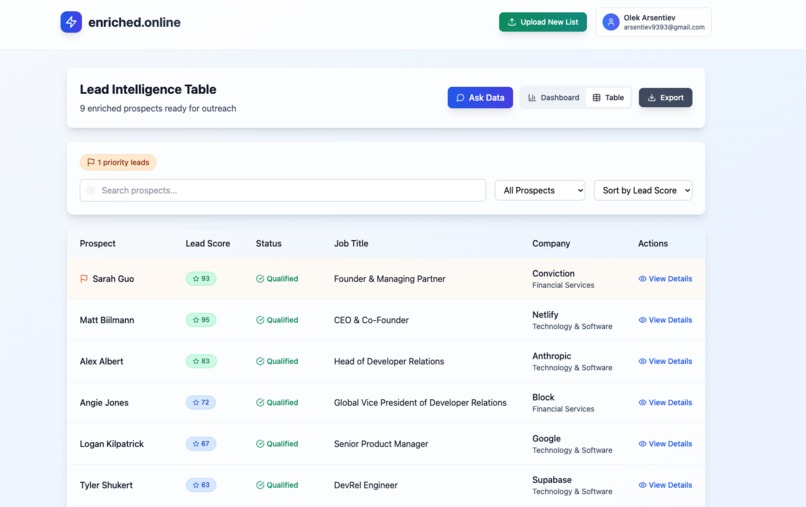This screenshot has height=507, width=806.
Task: Click the Export button
Action: pyautogui.click(x=666, y=98)
